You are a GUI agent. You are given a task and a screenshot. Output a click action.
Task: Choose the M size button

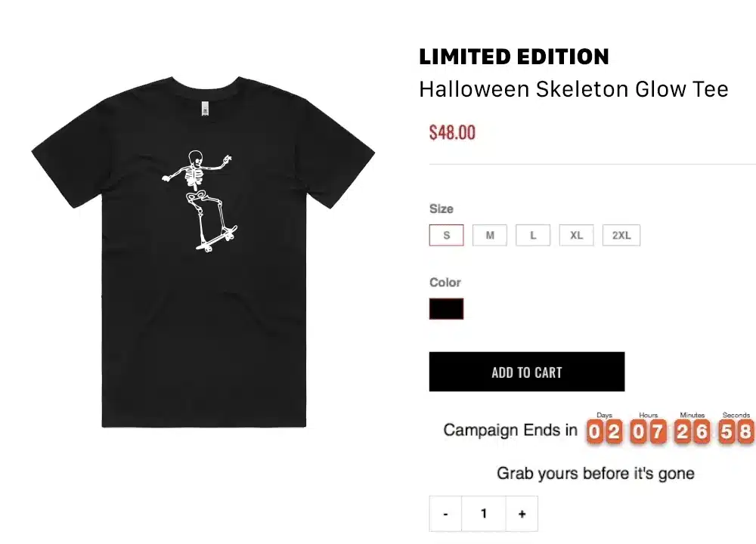pos(490,235)
